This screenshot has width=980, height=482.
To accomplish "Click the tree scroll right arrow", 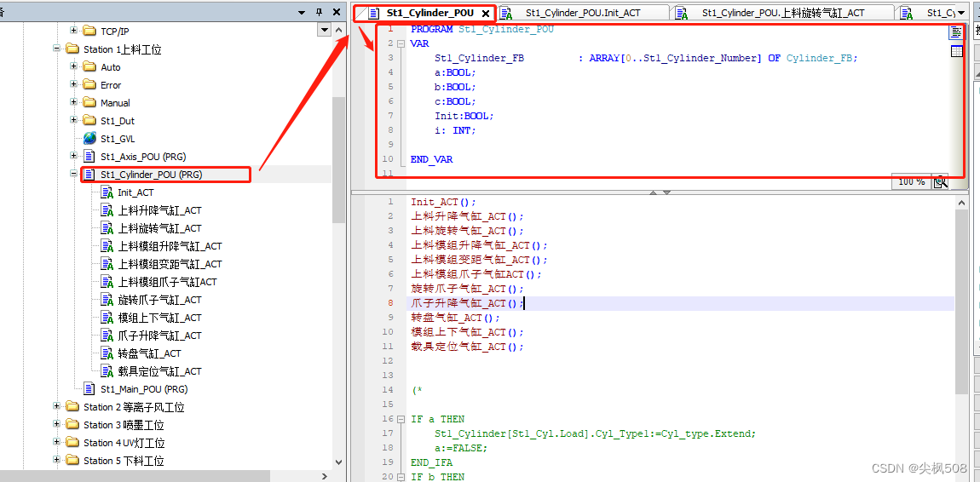I will tap(324, 476).
